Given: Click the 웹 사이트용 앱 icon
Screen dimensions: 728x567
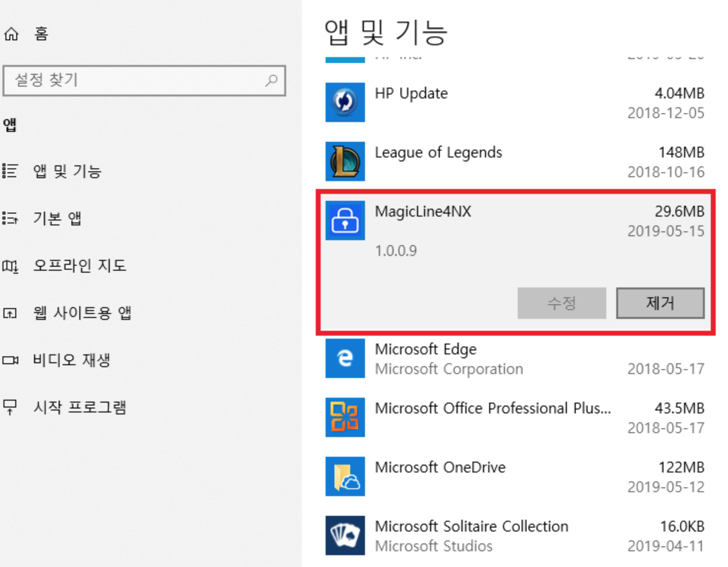Looking at the screenshot, I should [10, 313].
